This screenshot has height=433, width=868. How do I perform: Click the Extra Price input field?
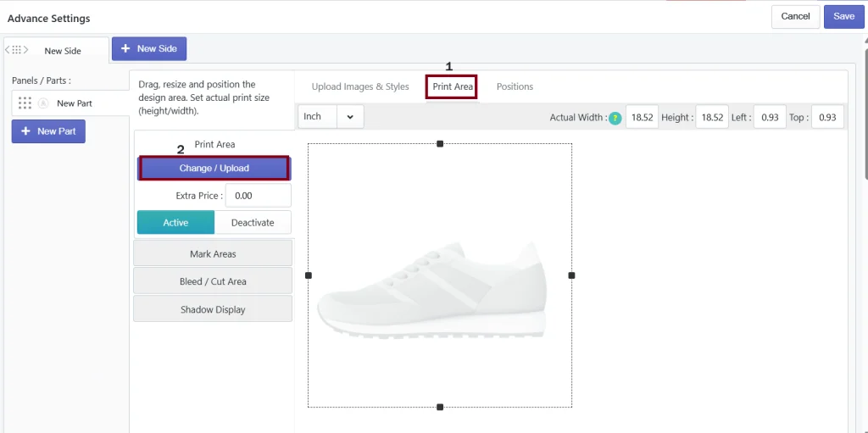[x=258, y=196]
